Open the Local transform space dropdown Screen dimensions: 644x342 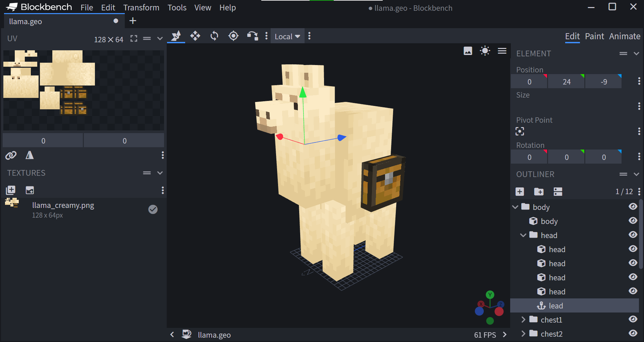[x=287, y=36]
